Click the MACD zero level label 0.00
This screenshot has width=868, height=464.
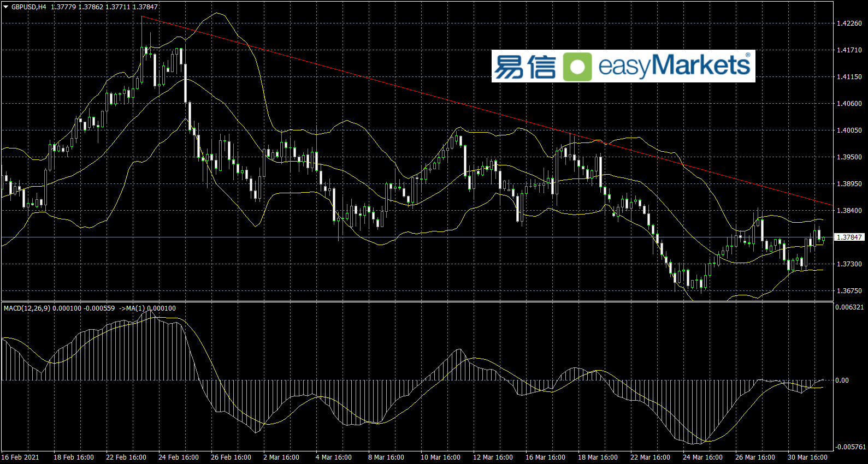(x=842, y=380)
